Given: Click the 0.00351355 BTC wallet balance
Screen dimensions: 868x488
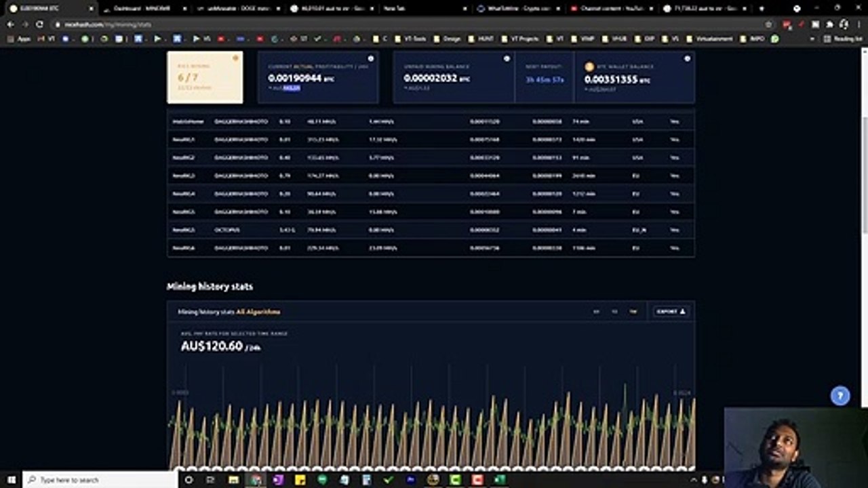Looking at the screenshot, I should 617,79.
